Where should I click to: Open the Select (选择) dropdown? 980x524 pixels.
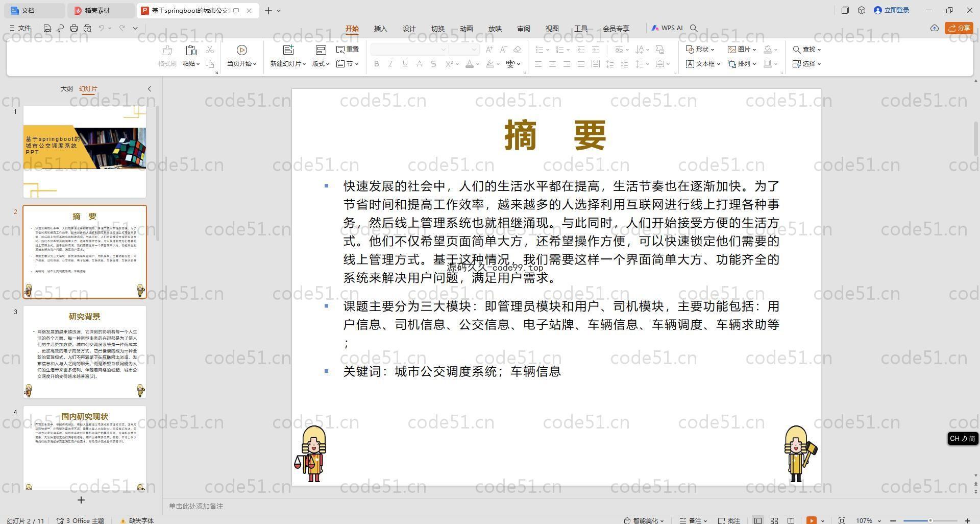click(x=806, y=64)
